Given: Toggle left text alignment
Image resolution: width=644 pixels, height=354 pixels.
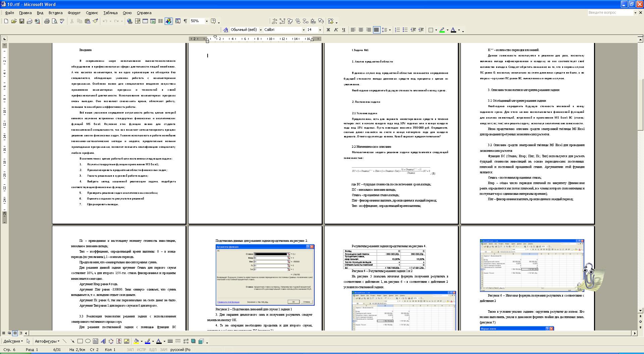Looking at the screenshot, I should pos(353,30).
